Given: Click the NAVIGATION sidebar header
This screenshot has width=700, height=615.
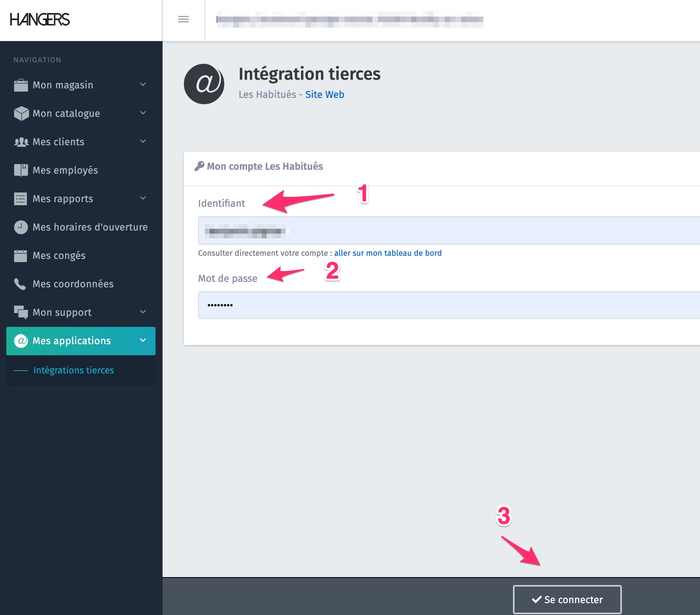Looking at the screenshot, I should pyautogui.click(x=37, y=60).
